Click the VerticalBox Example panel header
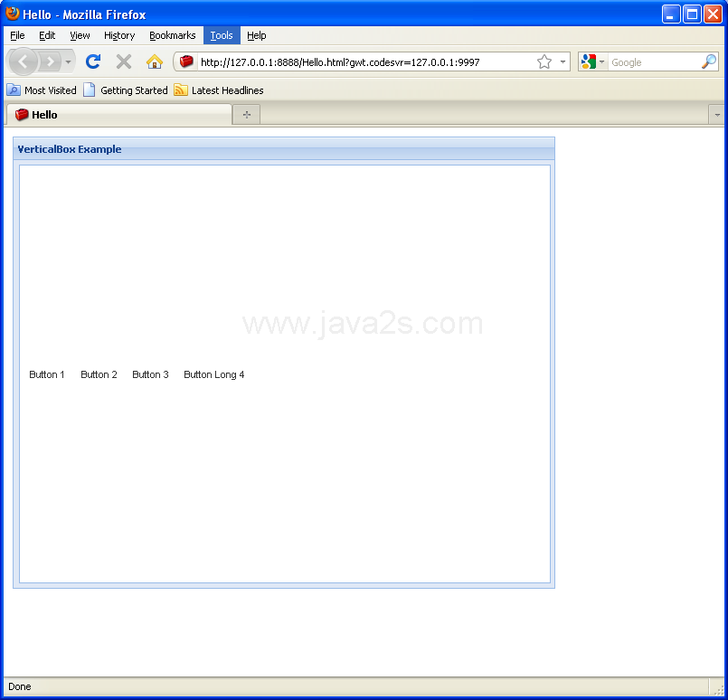 click(284, 149)
